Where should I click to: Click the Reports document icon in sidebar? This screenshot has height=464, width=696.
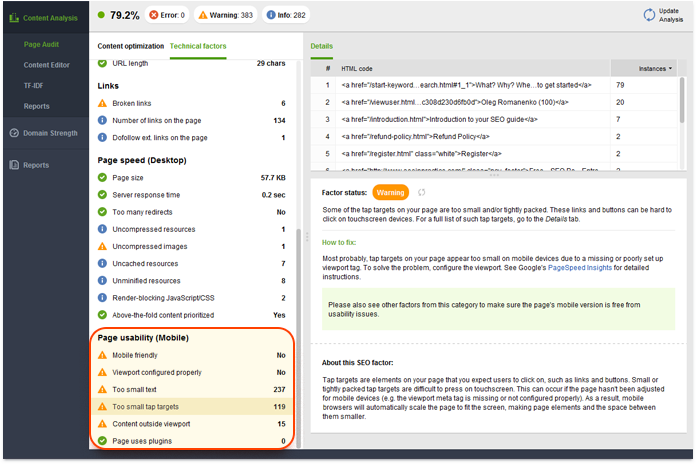point(14,165)
